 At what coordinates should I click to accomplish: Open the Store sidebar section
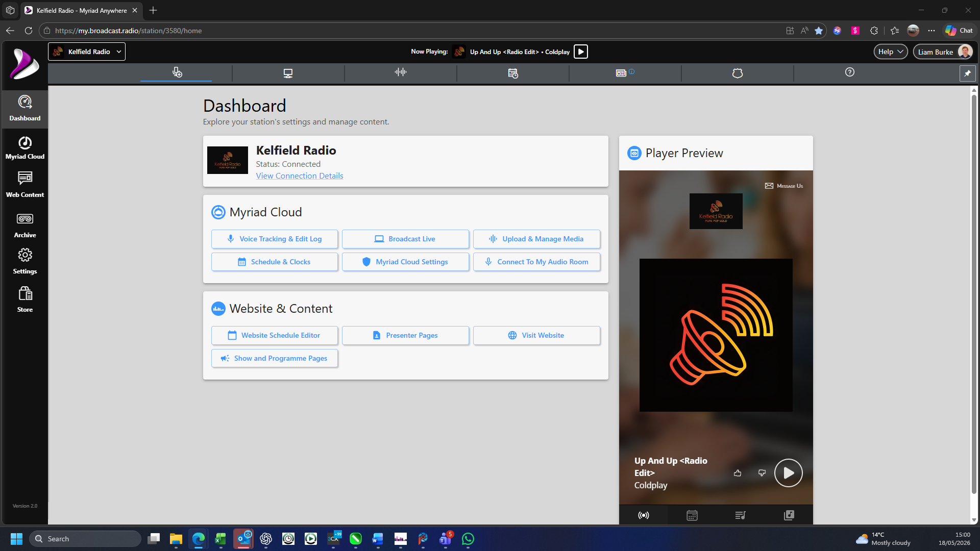[24, 299]
